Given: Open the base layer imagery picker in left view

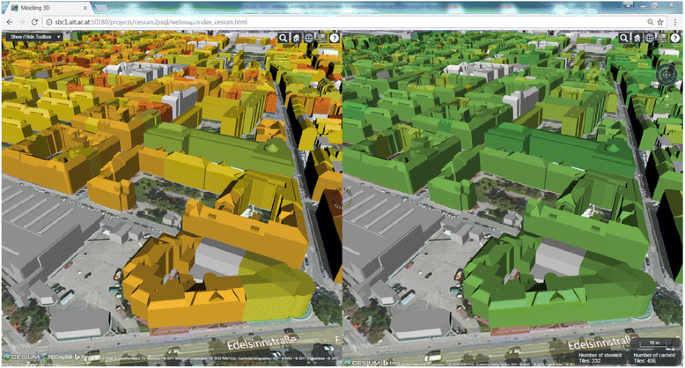Looking at the screenshot, I should [x=322, y=38].
